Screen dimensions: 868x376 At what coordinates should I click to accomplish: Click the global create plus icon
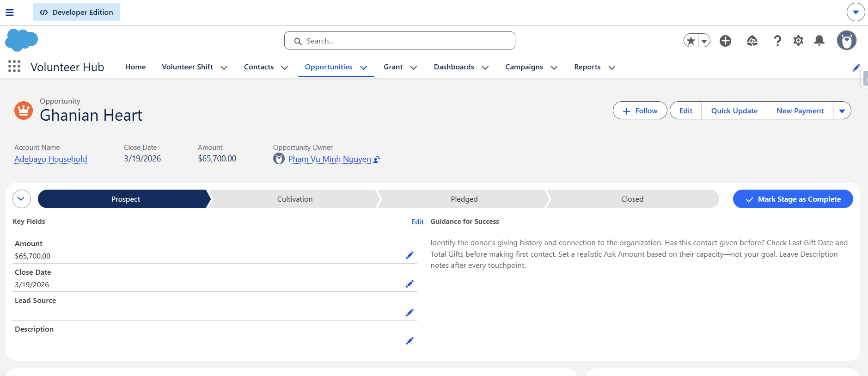tap(726, 41)
